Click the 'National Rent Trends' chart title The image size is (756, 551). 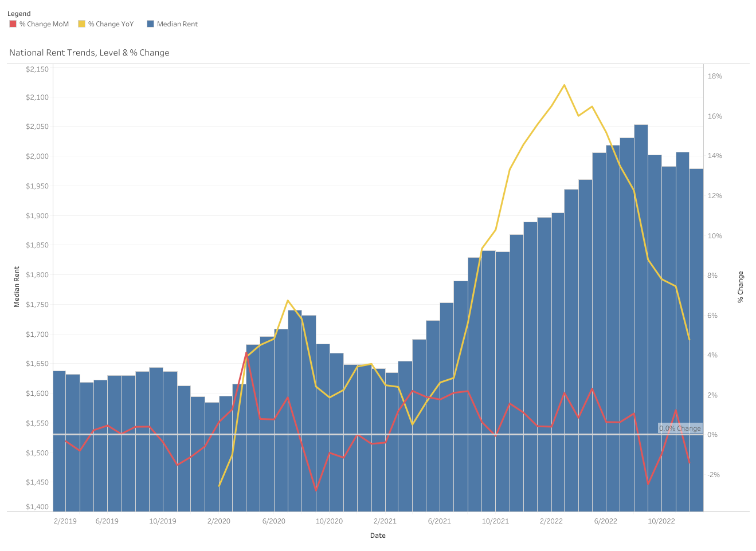point(89,53)
